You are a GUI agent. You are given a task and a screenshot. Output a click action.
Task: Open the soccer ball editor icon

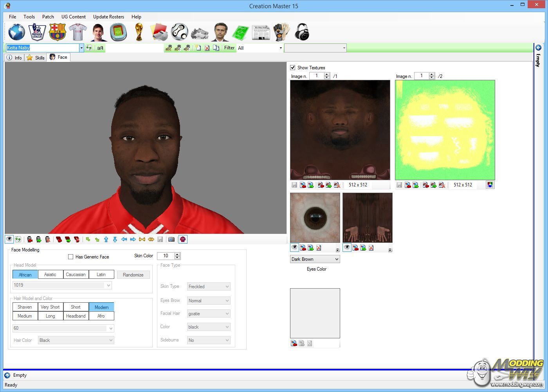pyautogui.click(x=179, y=32)
